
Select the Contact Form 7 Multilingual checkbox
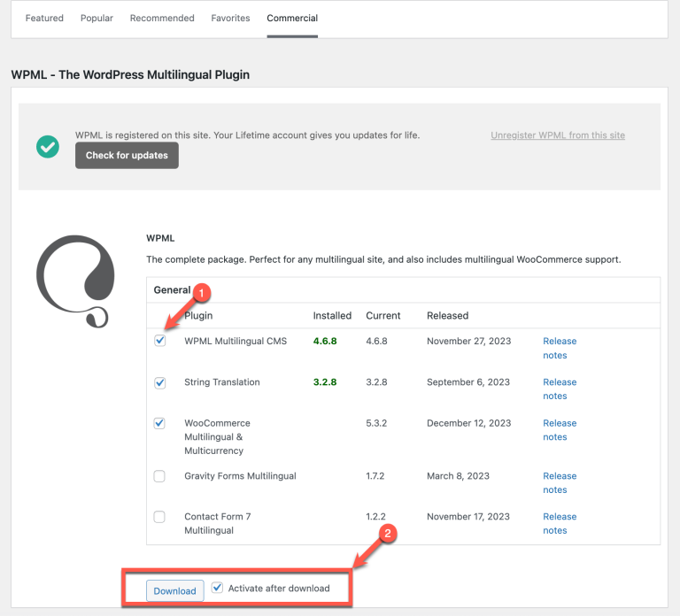click(x=159, y=517)
